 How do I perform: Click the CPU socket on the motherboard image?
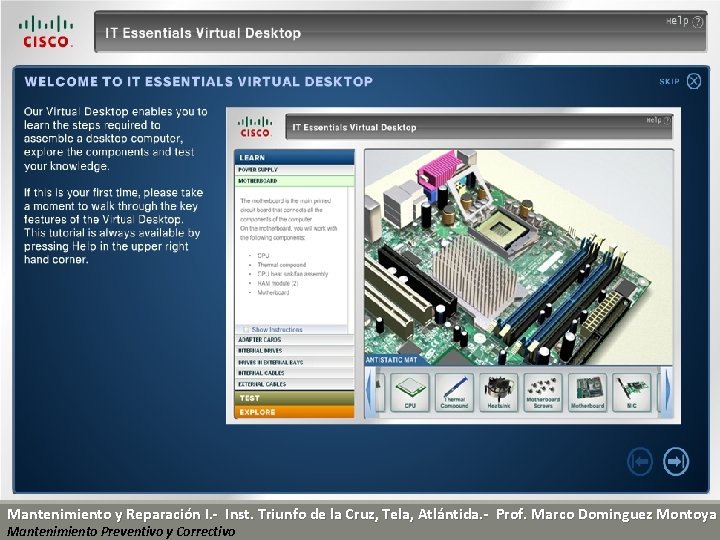501,229
